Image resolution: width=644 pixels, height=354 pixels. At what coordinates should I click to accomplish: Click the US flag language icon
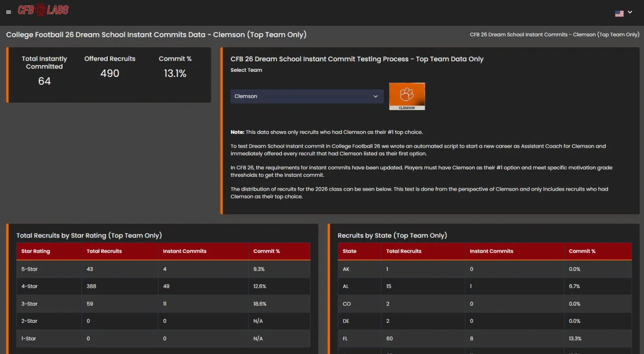pos(619,13)
